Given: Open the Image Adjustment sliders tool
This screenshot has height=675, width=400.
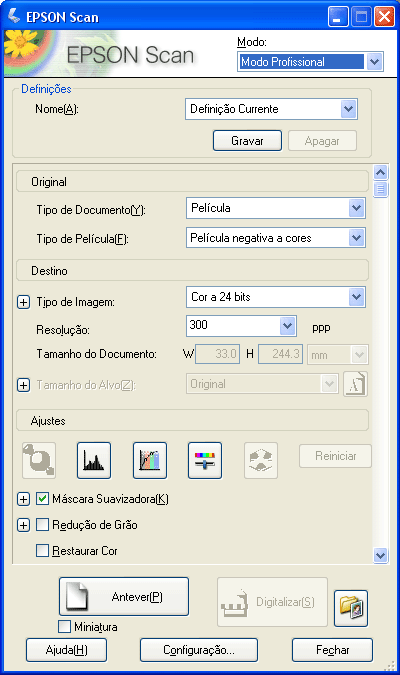Looking at the screenshot, I should click(x=205, y=460).
